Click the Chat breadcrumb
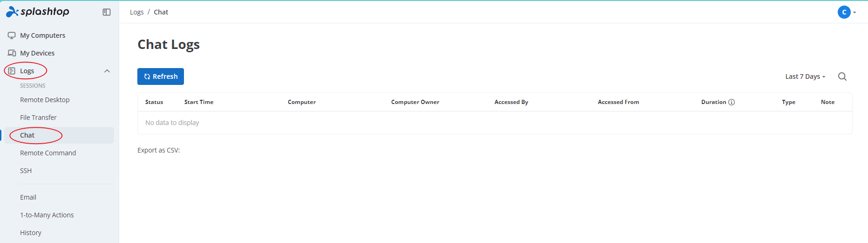 click(161, 12)
